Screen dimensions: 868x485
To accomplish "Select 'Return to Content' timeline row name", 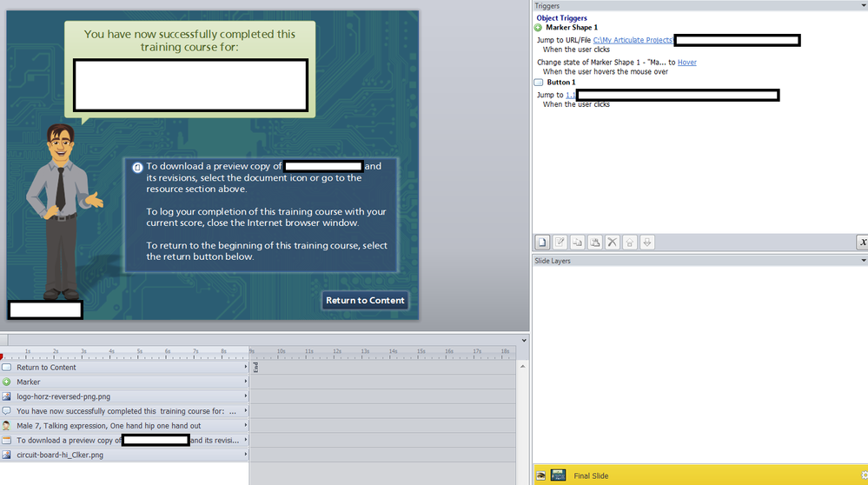I will [46, 367].
